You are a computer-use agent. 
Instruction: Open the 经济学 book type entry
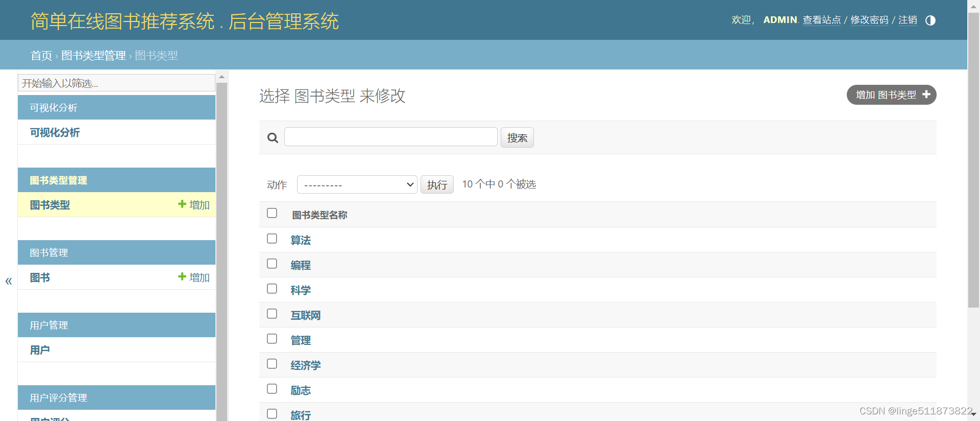coord(306,365)
